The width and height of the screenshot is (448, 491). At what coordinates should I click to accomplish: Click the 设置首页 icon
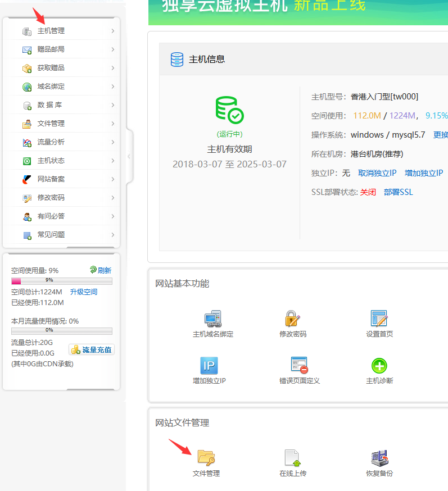[x=379, y=319]
